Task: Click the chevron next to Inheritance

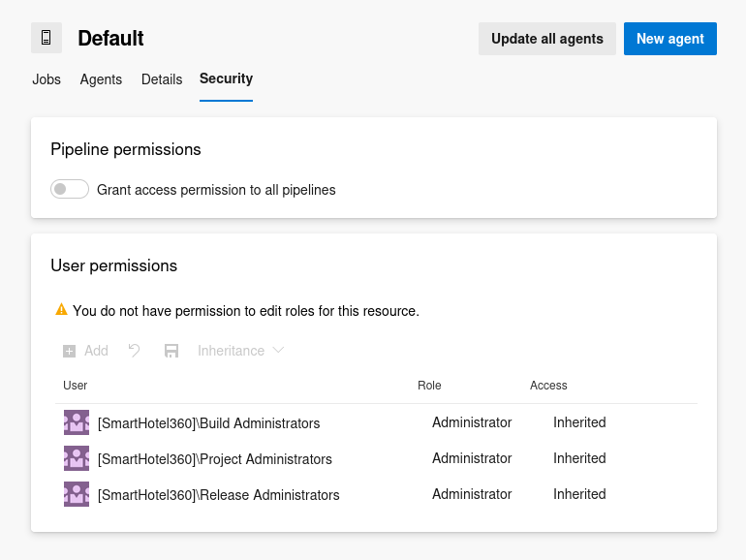Action: [x=278, y=351]
